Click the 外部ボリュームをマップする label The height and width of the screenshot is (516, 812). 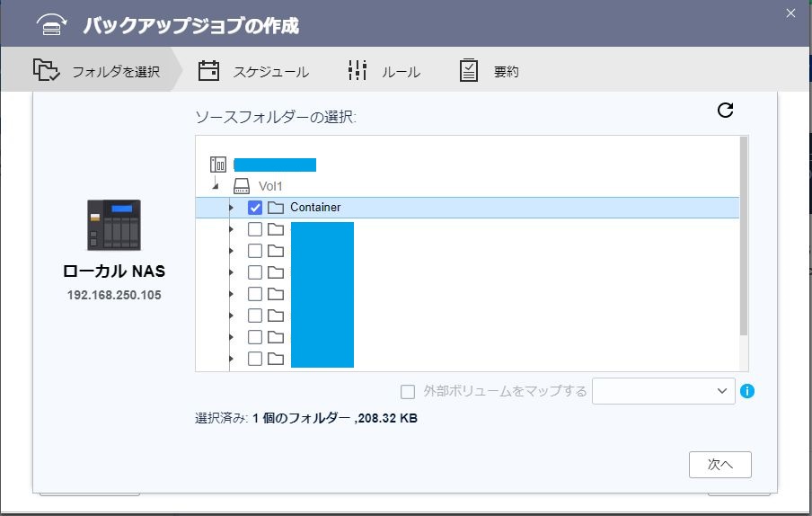[505, 391]
